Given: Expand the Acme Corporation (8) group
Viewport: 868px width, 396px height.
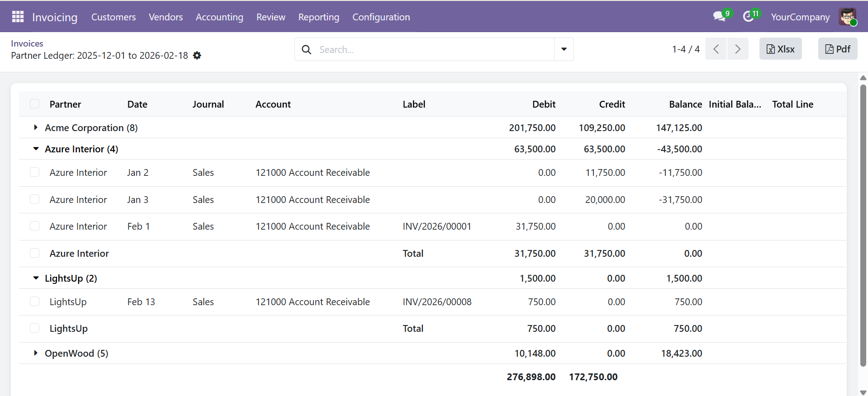Looking at the screenshot, I should pyautogui.click(x=36, y=127).
